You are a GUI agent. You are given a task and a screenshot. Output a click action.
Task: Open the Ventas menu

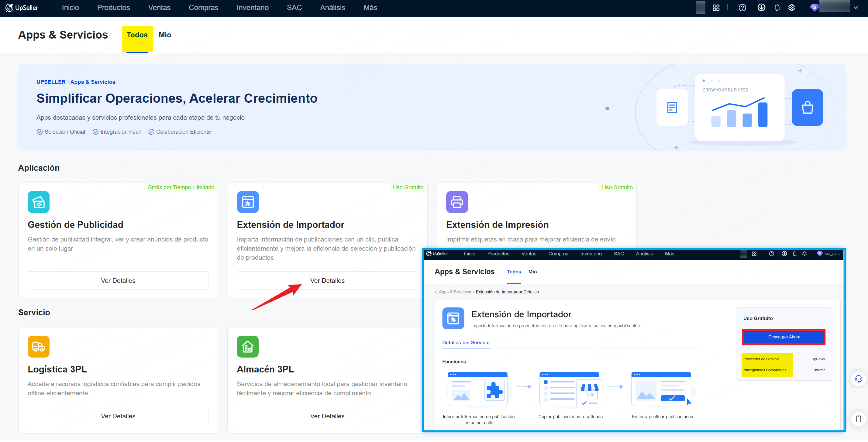click(159, 8)
